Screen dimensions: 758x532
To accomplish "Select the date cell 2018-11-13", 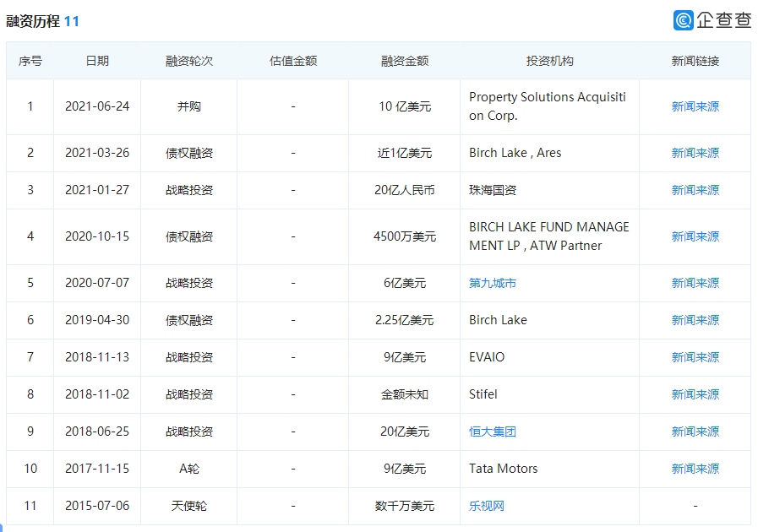I will coord(97,357).
